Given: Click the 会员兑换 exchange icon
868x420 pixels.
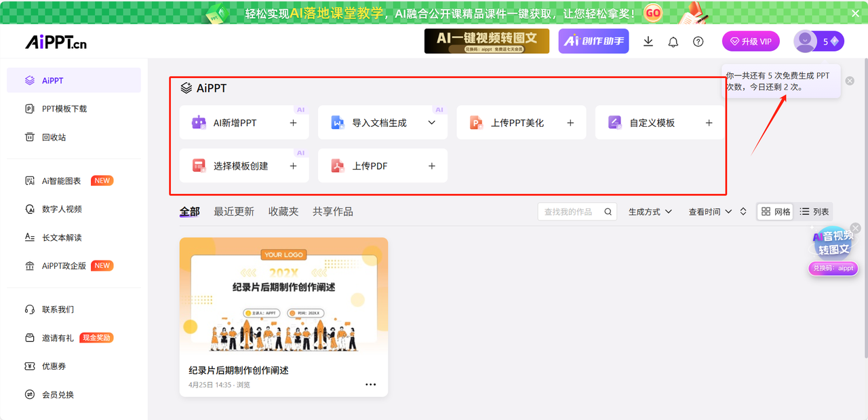Looking at the screenshot, I should pos(29,395).
